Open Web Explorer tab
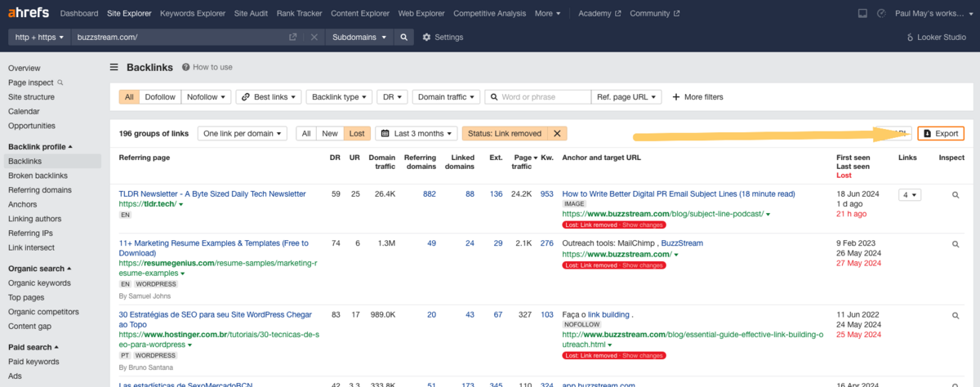 tap(421, 13)
